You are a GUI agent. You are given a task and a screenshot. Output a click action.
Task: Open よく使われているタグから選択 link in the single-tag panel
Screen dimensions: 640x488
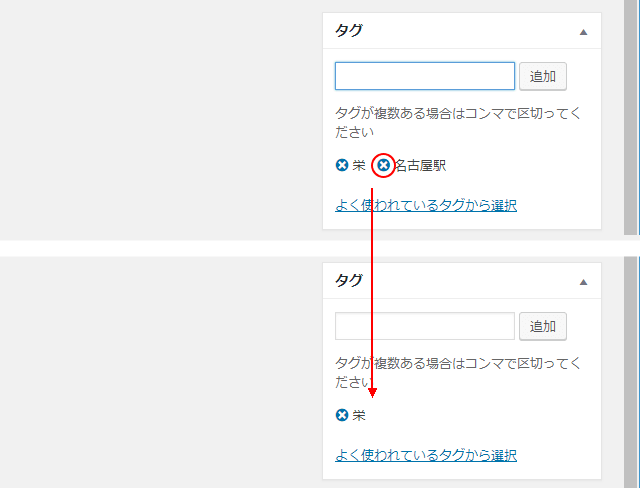(425, 455)
